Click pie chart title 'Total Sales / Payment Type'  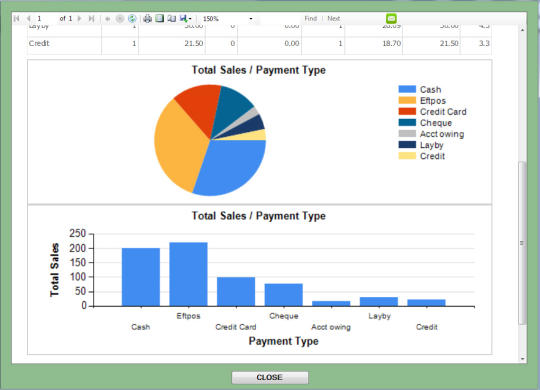[259, 70]
